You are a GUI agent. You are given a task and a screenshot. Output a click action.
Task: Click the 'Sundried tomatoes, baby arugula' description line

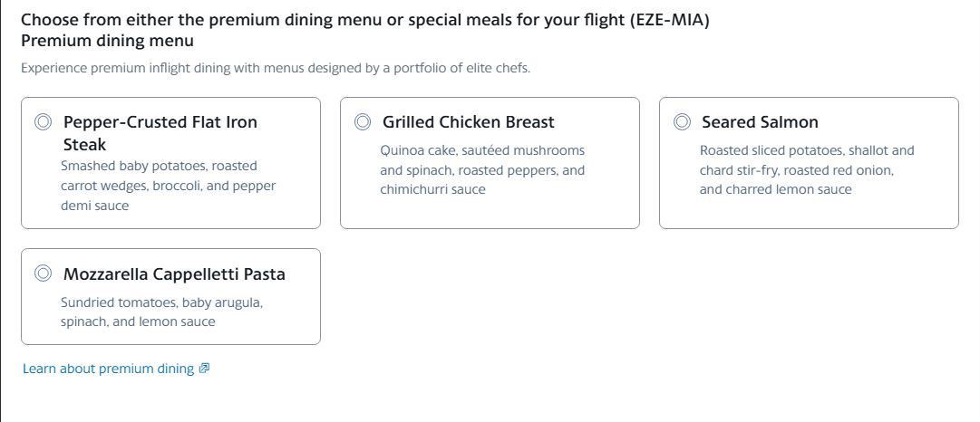click(161, 302)
